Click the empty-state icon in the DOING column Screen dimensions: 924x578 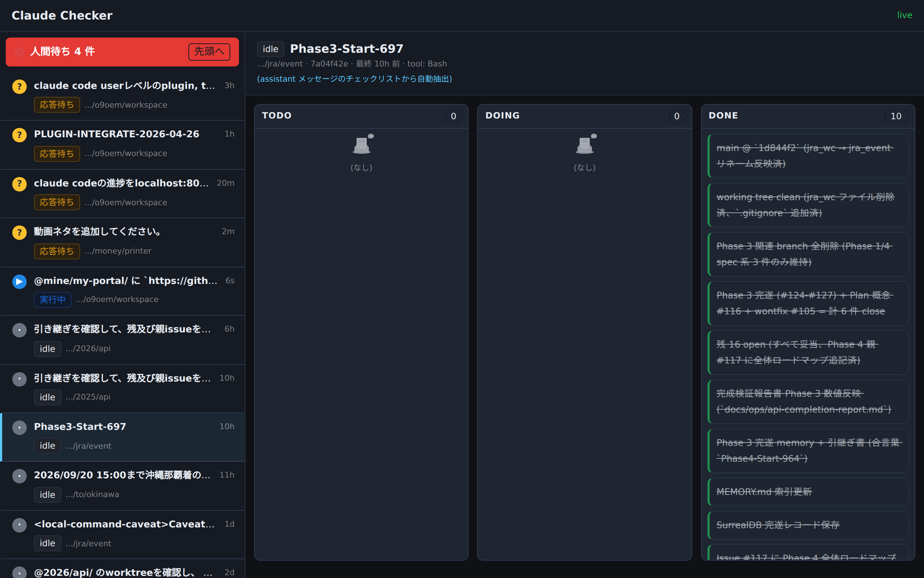click(x=586, y=144)
